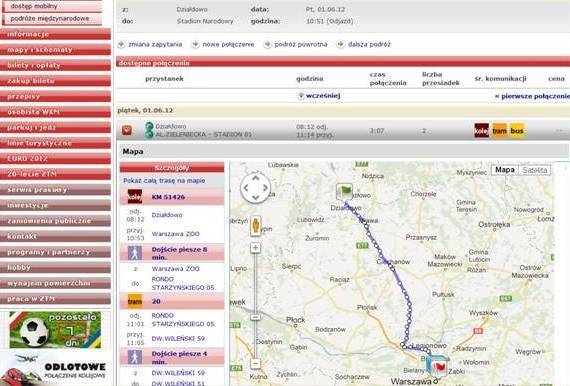Select the Street View pegman icon
The width and height of the screenshot is (570, 386).
256,226
